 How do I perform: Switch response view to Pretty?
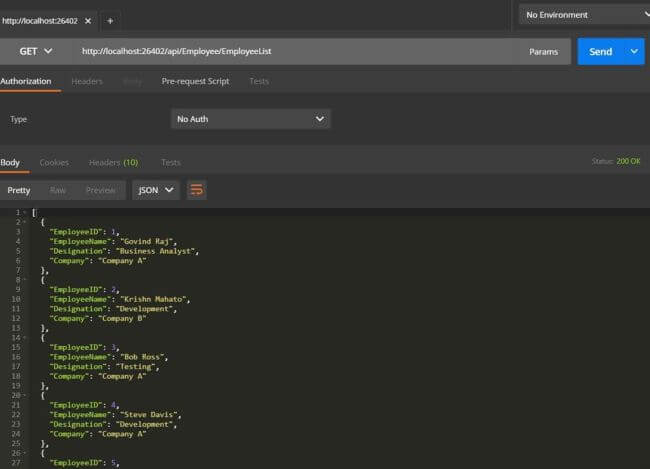tap(19, 190)
